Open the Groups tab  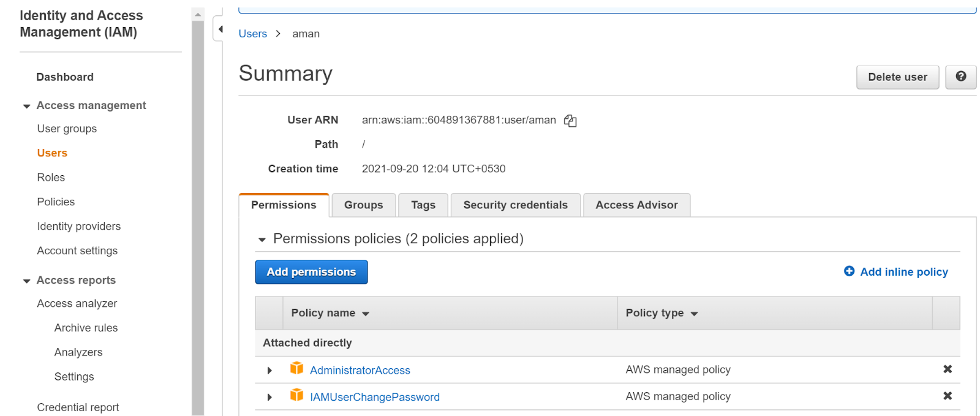pyautogui.click(x=363, y=205)
